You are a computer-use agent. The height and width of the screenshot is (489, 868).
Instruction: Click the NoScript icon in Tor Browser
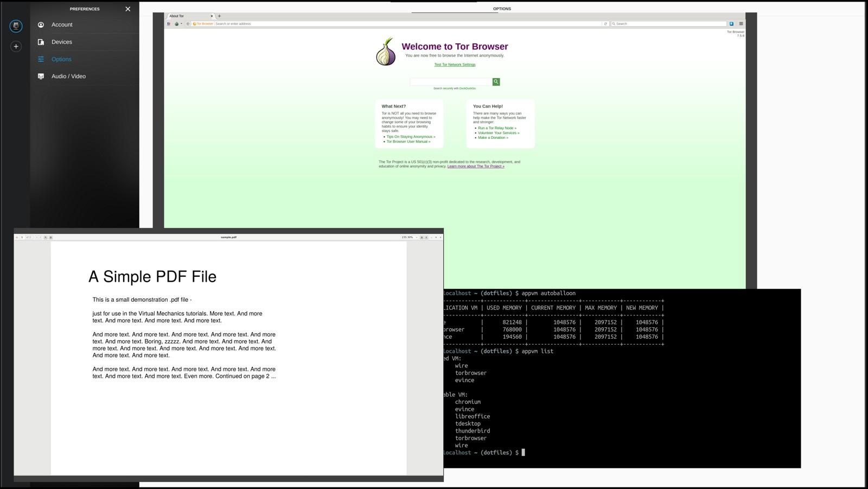pyautogui.click(x=169, y=24)
